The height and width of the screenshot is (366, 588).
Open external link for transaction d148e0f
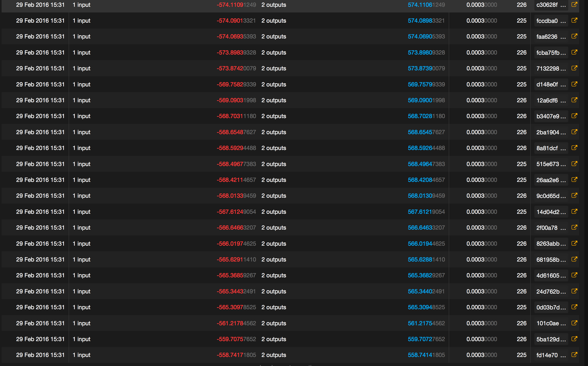click(574, 84)
